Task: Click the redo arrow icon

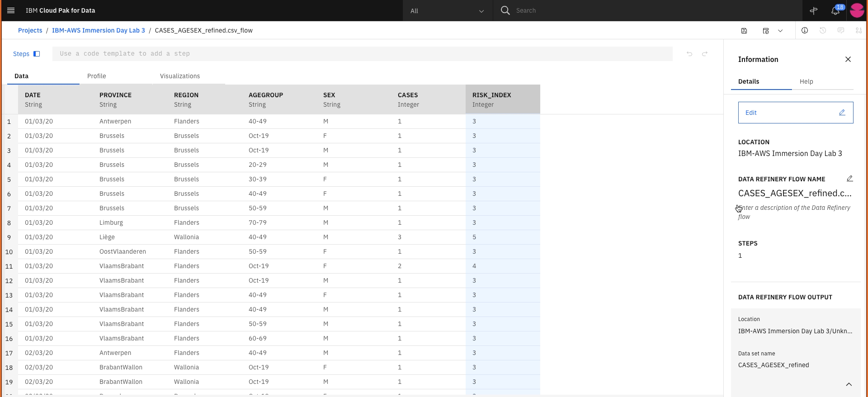Action: tap(705, 54)
